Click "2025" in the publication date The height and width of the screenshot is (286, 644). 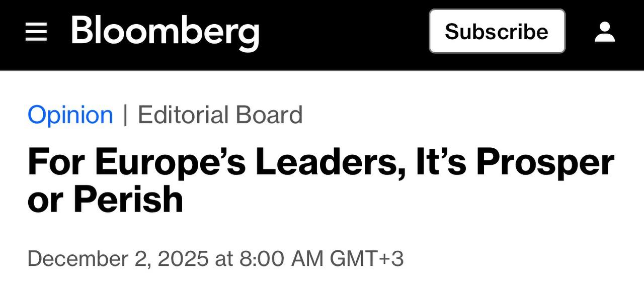click(183, 258)
